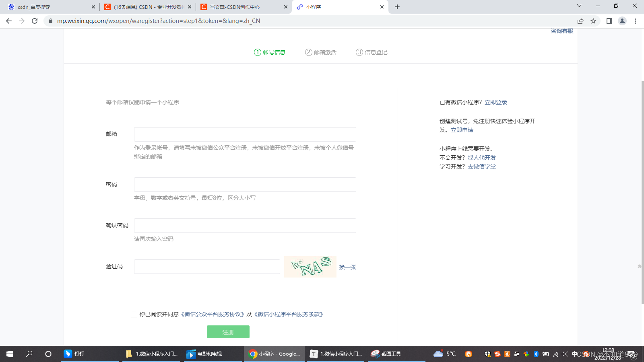Click 立即申请 test account link

click(x=462, y=130)
